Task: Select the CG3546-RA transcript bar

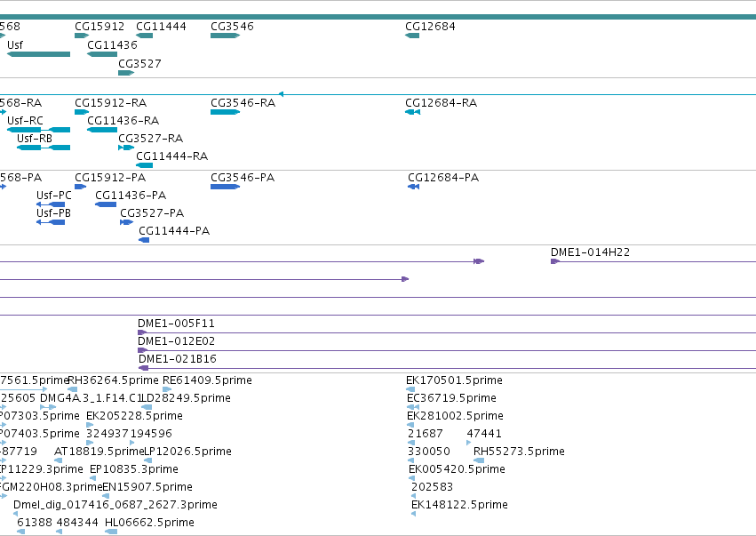Action: tap(225, 112)
